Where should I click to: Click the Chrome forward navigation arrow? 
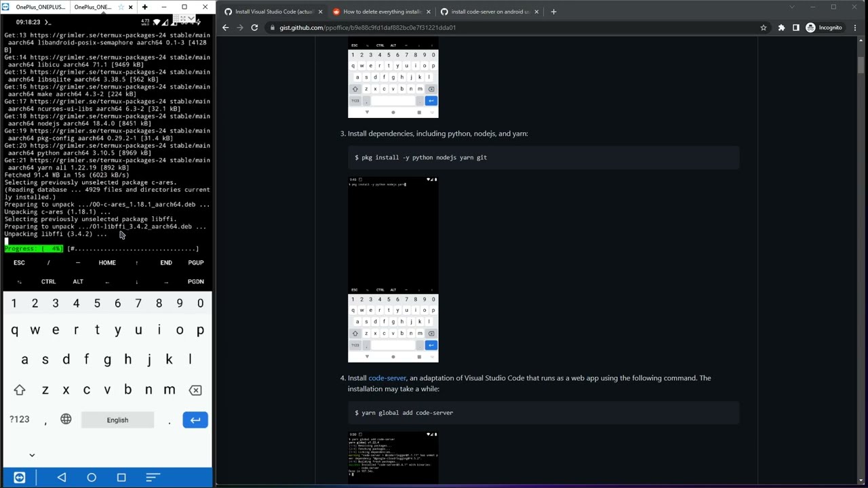pyautogui.click(x=239, y=28)
